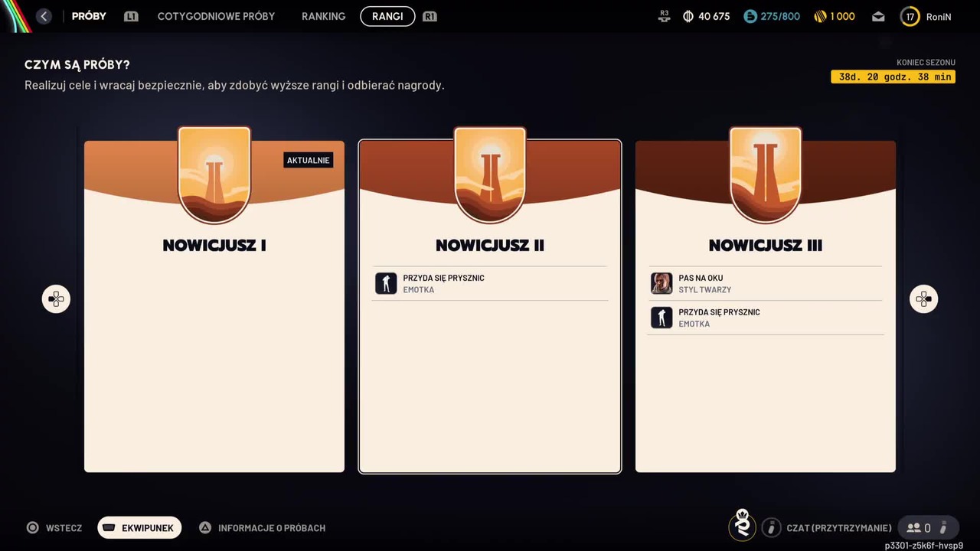
Task: Select the NOWICJUSZ I rank card
Action: [x=214, y=306]
